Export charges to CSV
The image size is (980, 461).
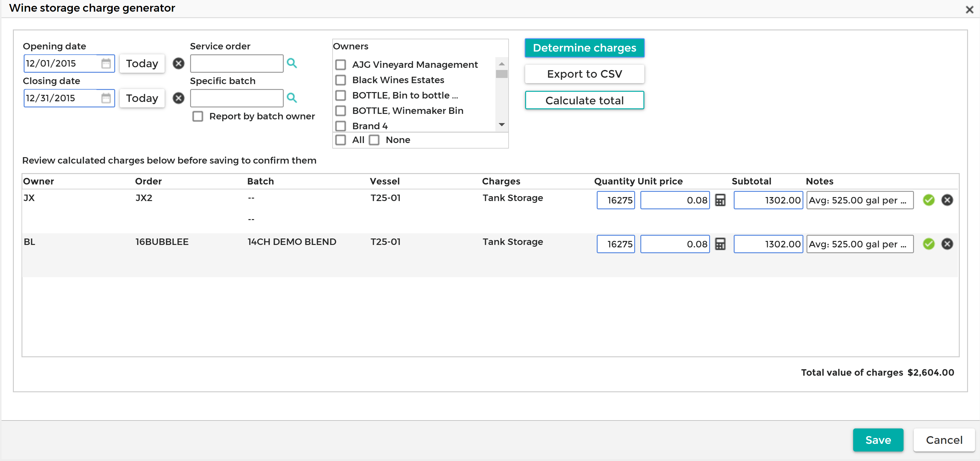point(584,74)
